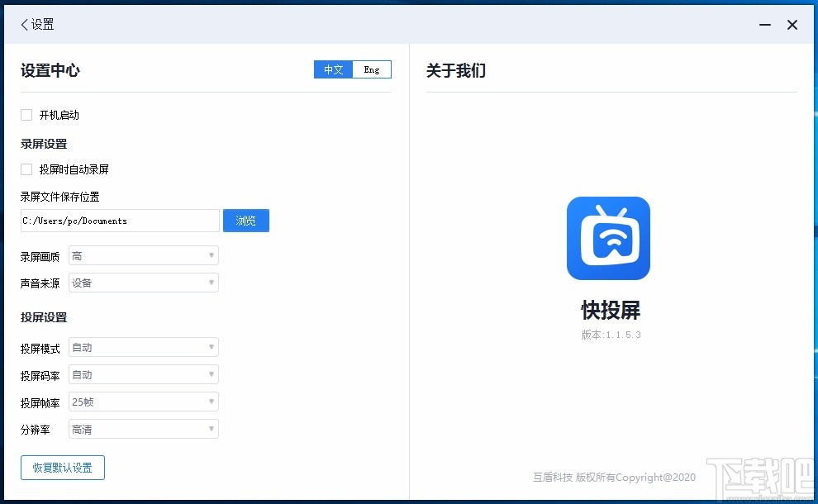Go back using the 设置 back arrow

24,25
